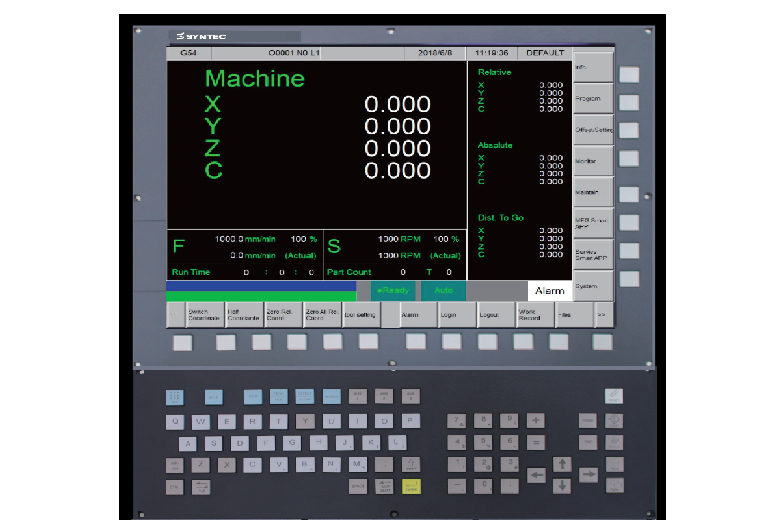Viewport: 779px width, 527px height.
Task: Click the Login softkey
Action: (x=453, y=314)
